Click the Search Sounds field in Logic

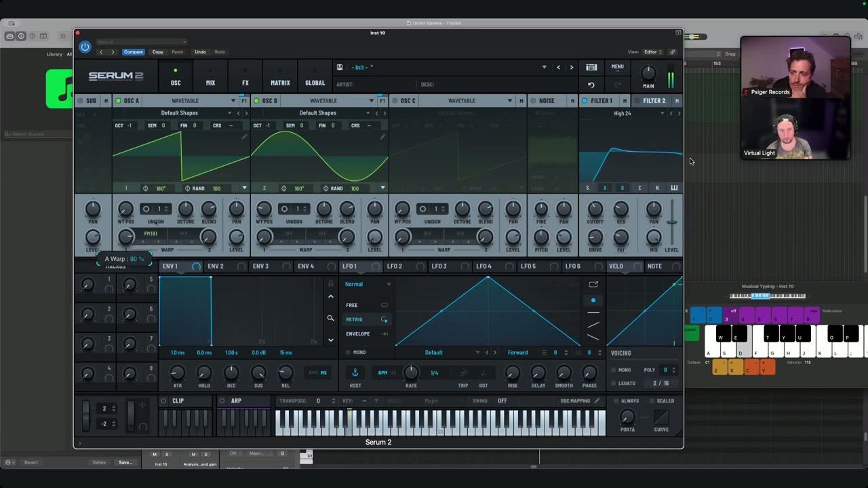[x=37, y=134]
